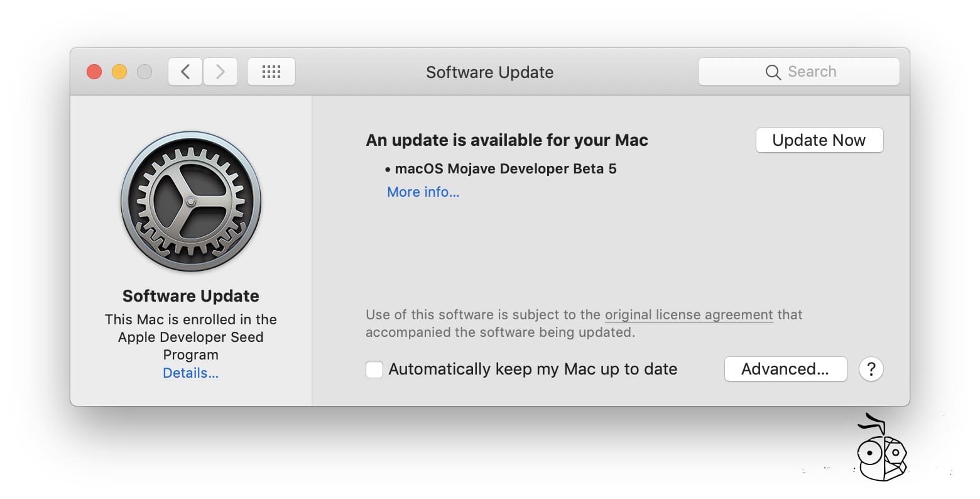The width and height of the screenshot is (980, 499).
Task: Close the Software Update window
Action: pyautogui.click(x=94, y=72)
